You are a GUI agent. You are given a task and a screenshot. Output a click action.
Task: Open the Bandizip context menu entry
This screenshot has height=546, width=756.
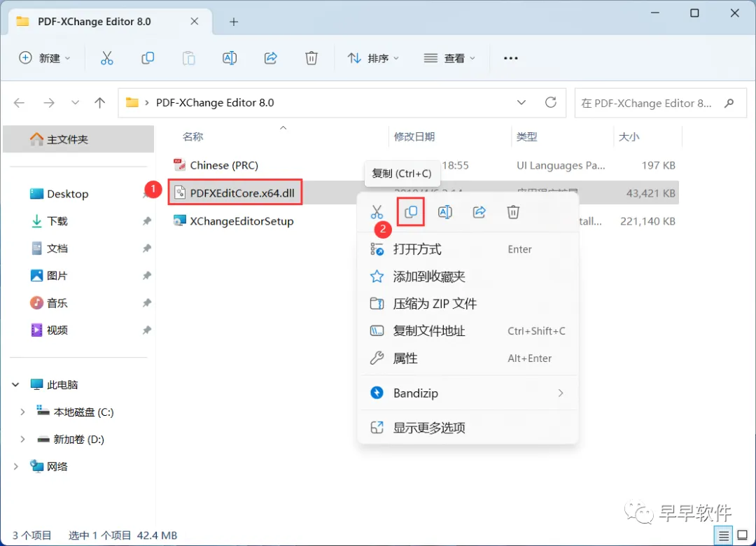468,393
